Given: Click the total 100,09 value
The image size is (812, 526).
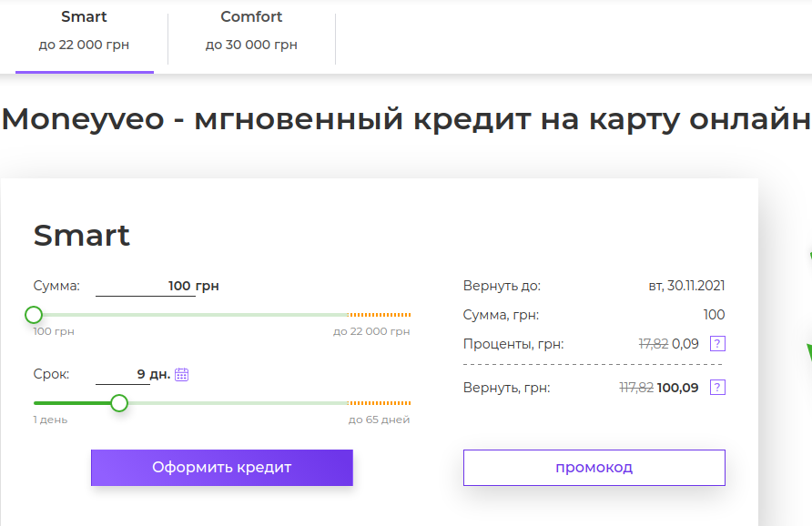Looking at the screenshot, I should [x=677, y=388].
